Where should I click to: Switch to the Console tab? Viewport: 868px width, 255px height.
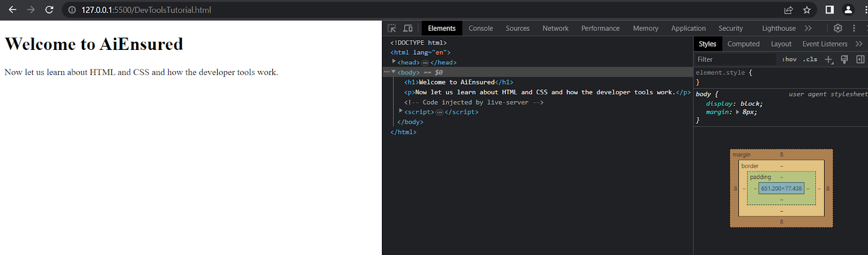481,28
